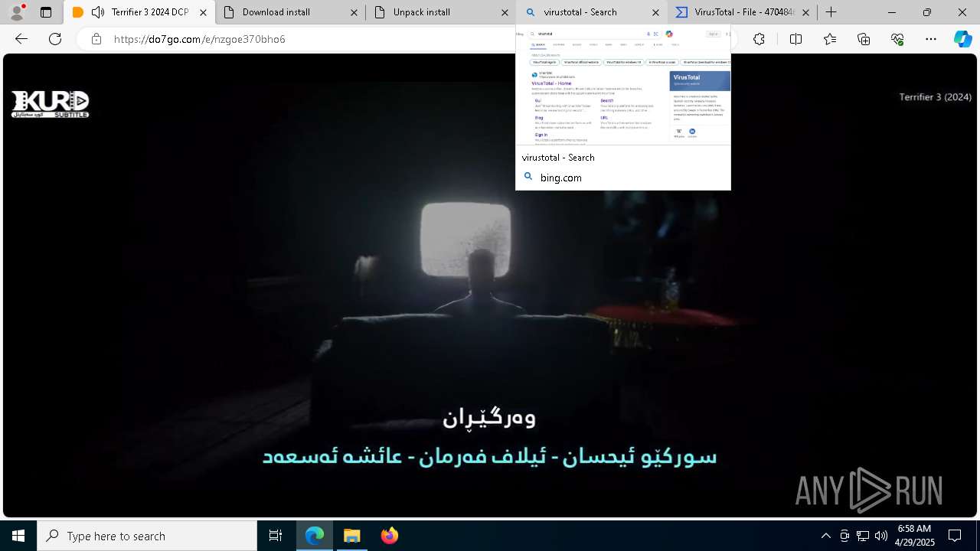Open a new browser tab

(831, 12)
